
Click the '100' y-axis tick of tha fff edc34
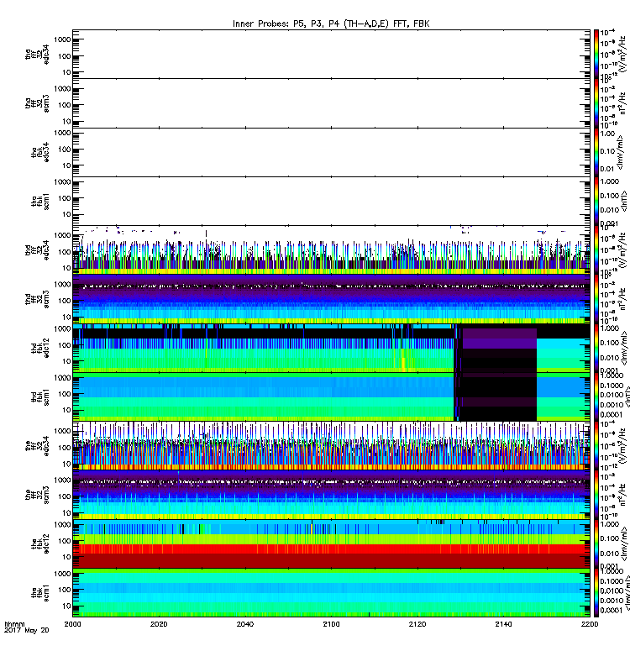65,56
